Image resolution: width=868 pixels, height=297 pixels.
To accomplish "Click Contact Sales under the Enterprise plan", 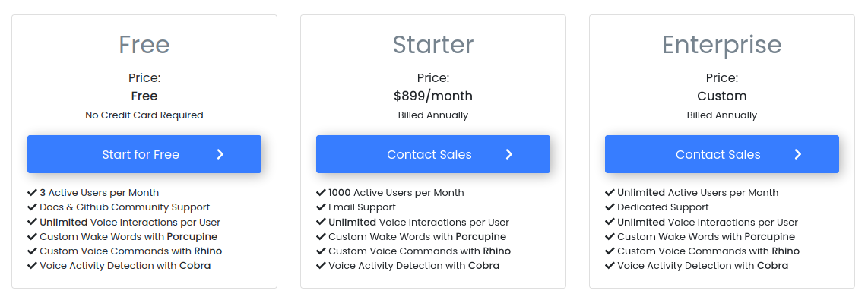I will pyautogui.click(x=722, y=154).
